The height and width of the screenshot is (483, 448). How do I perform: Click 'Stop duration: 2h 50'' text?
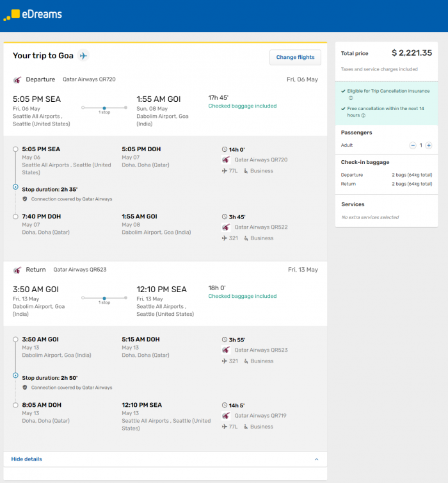50,378
